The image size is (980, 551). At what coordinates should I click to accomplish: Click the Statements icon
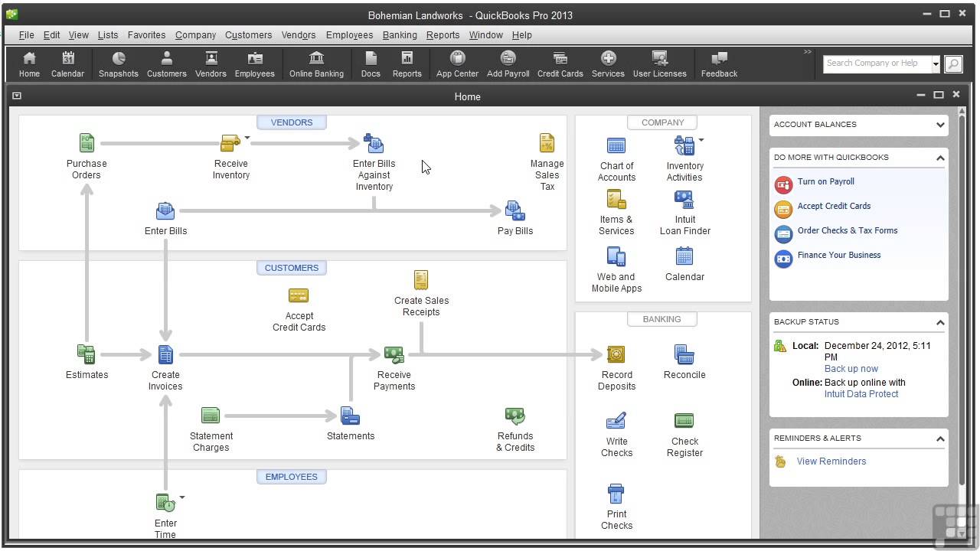(350, 416)
